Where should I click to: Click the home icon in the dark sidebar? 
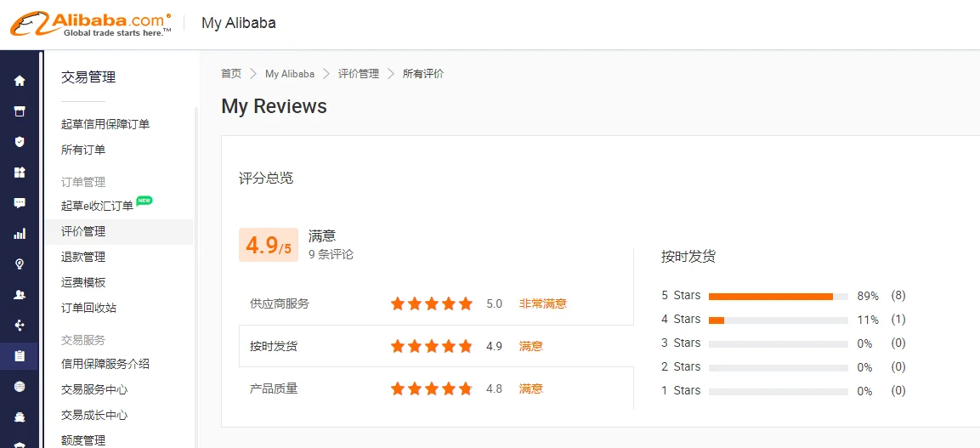20,81
